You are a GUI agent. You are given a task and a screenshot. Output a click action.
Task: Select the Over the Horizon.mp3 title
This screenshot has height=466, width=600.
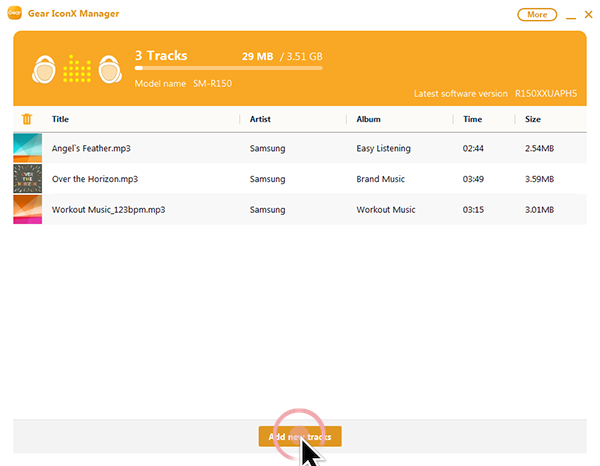[95, 179]
